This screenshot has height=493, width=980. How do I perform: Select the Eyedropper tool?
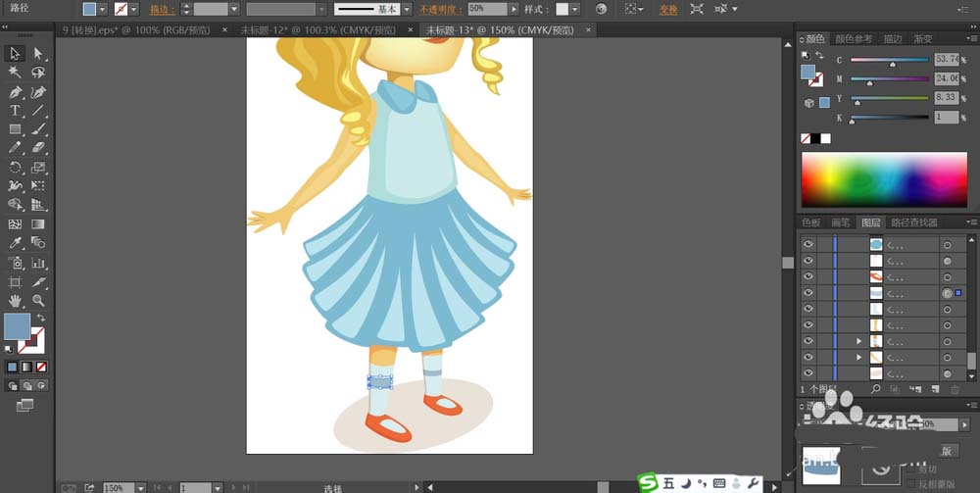point(15,242)
